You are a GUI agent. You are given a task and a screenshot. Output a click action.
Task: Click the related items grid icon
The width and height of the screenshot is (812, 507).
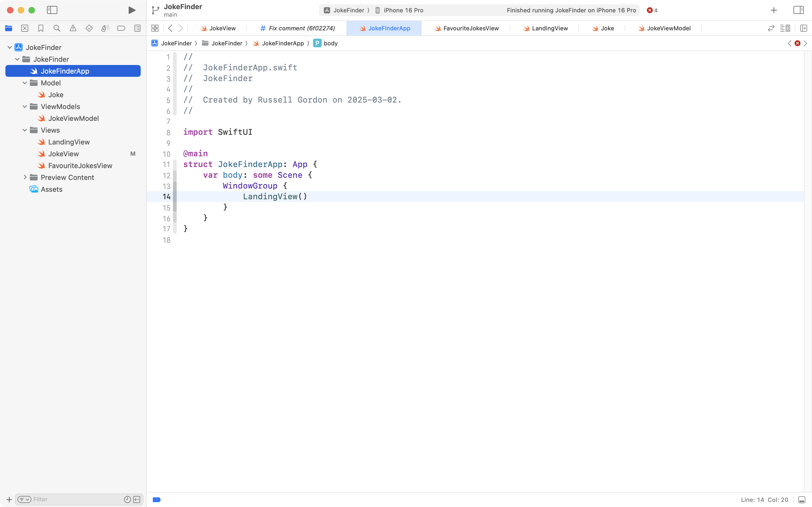coord(155,28)
